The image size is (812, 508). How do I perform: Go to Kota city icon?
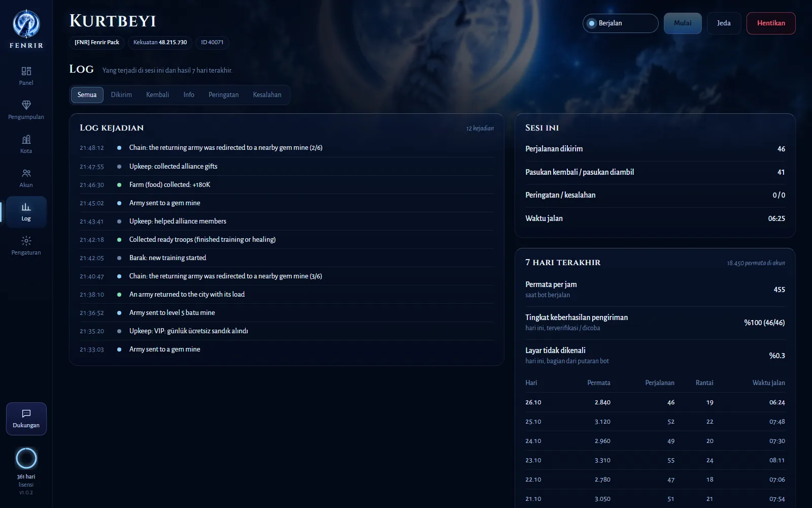tap(26, 139)
